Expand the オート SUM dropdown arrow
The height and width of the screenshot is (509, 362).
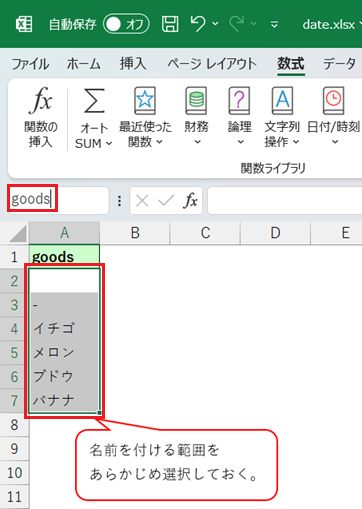[x=109, y=144]
